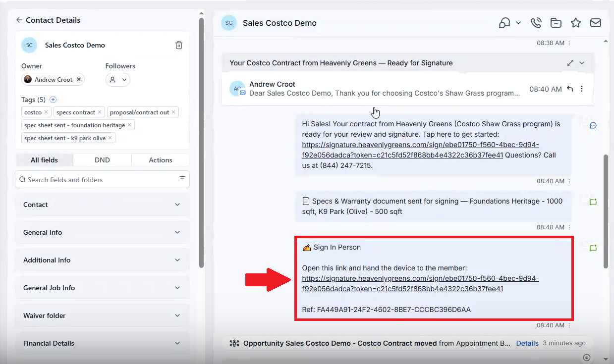
Task: Go back using the Contact Details arrow
Action: pos(19,20)
